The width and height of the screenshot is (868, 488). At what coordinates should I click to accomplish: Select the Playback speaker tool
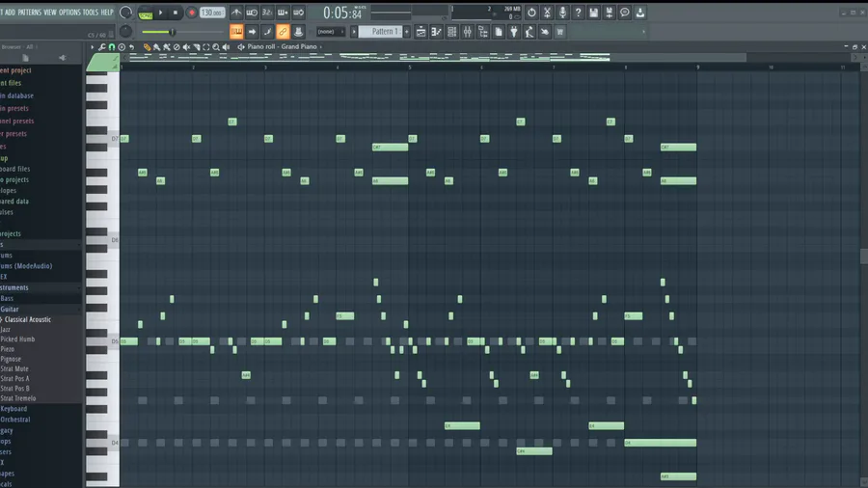point(226,47)
